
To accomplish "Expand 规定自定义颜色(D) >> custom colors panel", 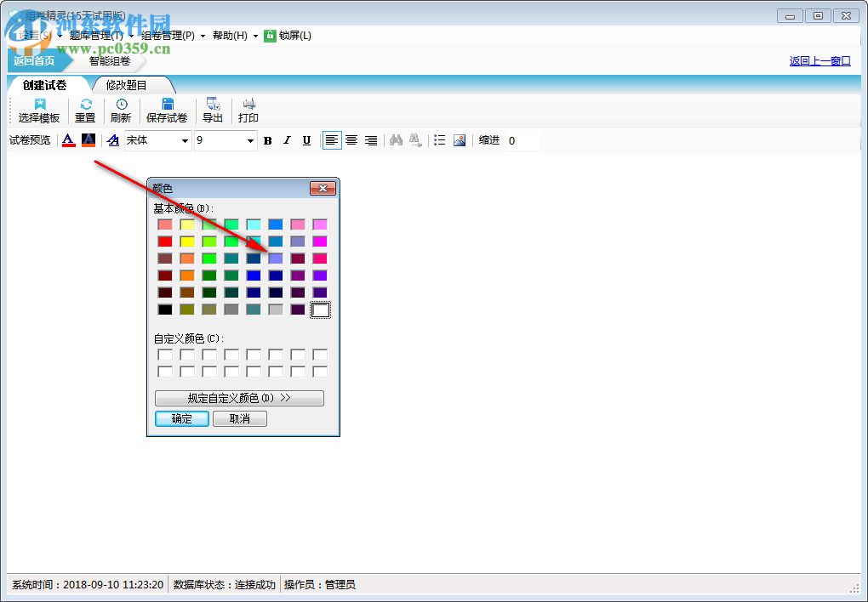I will coord(239,398).
